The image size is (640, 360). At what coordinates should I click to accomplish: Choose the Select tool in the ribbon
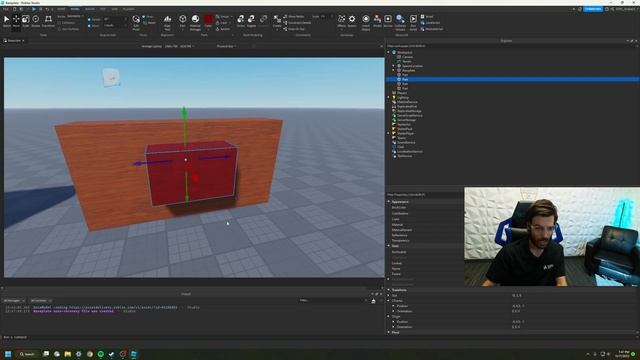click(6, 21)
